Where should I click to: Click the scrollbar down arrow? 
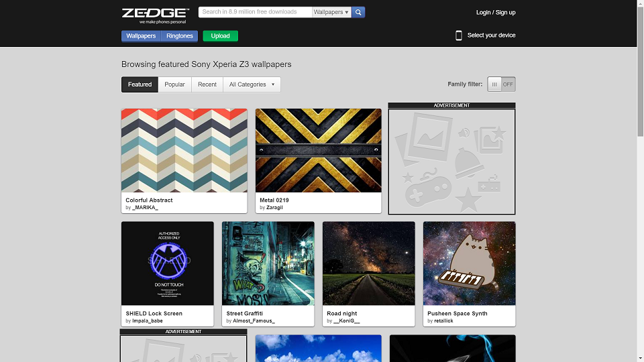(x=640, y=359)
